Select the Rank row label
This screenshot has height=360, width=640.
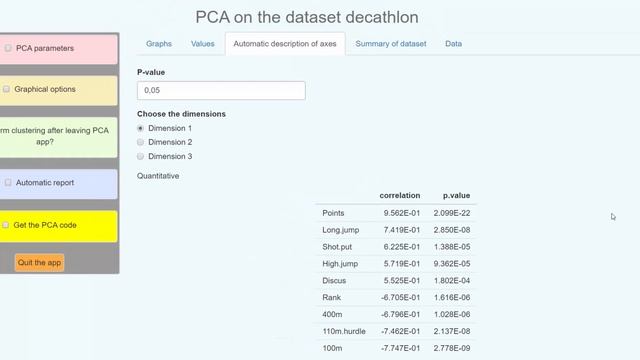pos(331,298)
